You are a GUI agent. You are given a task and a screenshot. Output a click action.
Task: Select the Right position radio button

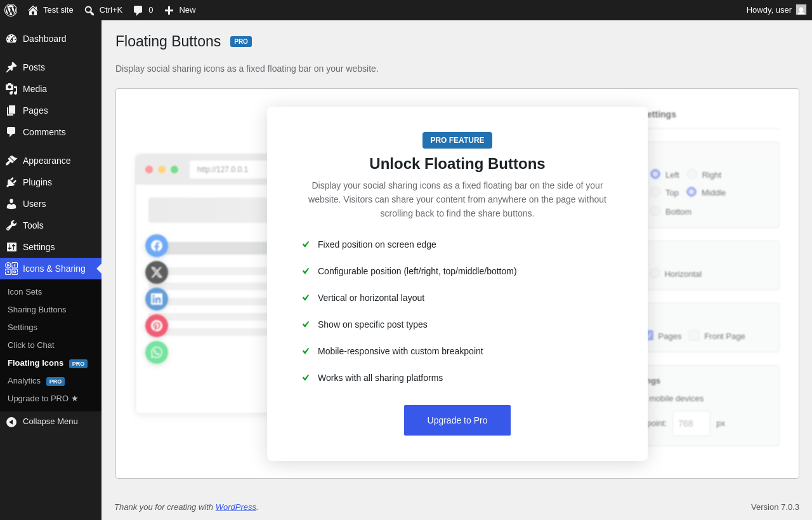692,174
